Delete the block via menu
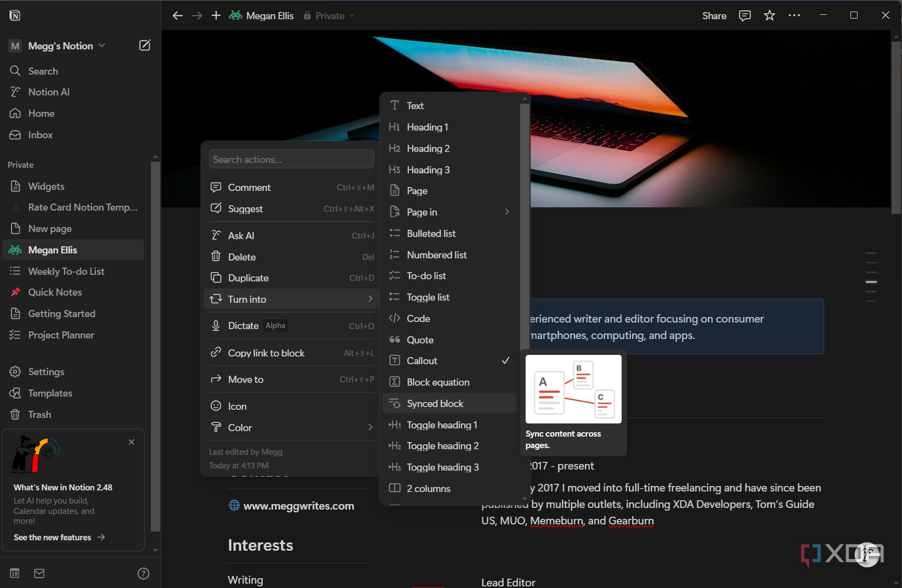The width and height of the screenshot is (902, 588). (291, 257)
